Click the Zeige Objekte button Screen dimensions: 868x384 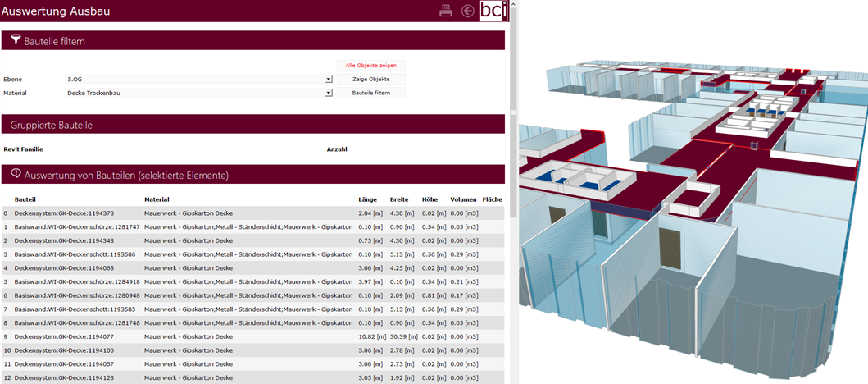(x=371, y=80)
